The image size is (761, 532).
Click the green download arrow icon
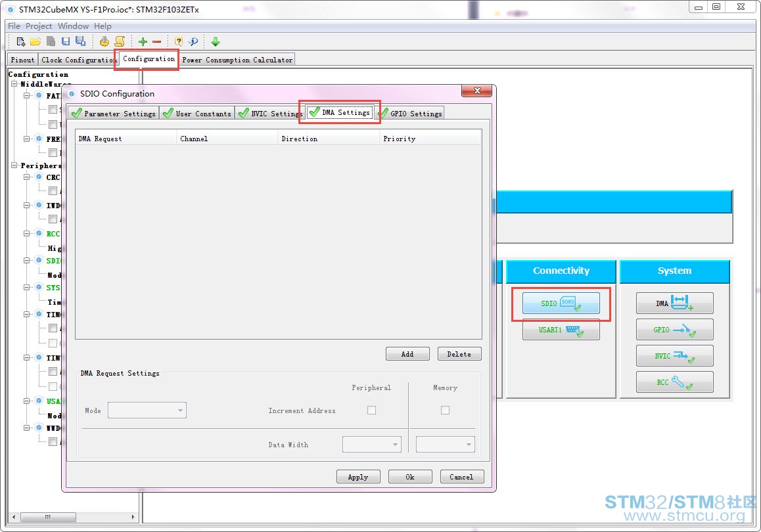coord(216,42)
